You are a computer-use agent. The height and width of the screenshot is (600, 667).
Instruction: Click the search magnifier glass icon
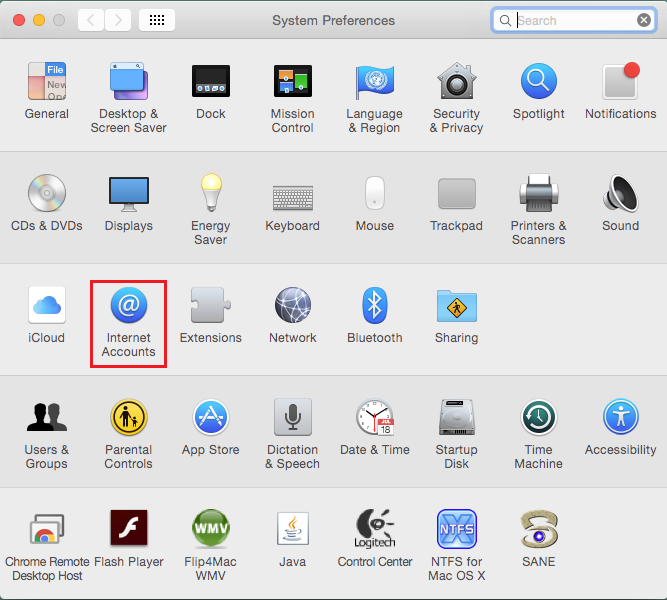pyautogui.click(x=505, y=20)
